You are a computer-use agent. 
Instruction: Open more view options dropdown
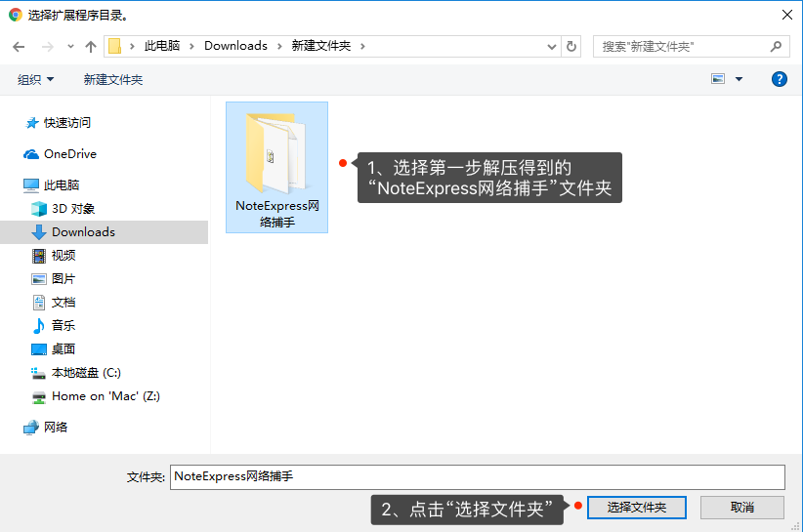coord(739,79)
